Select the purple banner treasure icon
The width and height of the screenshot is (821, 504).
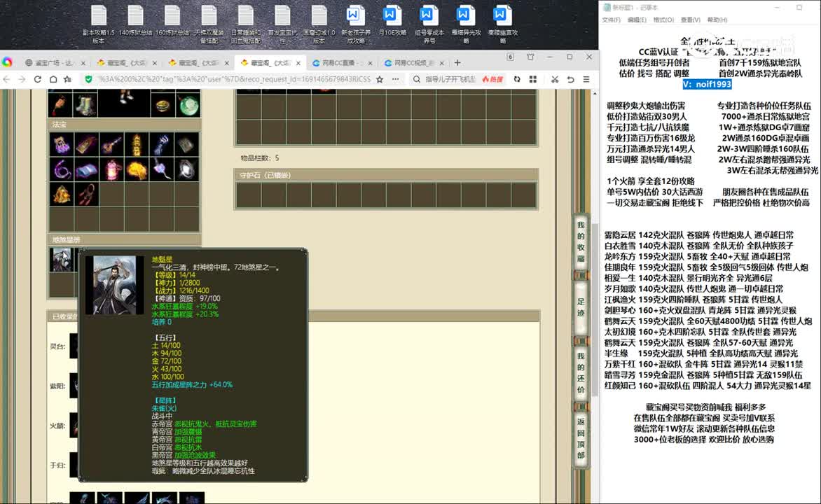point(161,169)
